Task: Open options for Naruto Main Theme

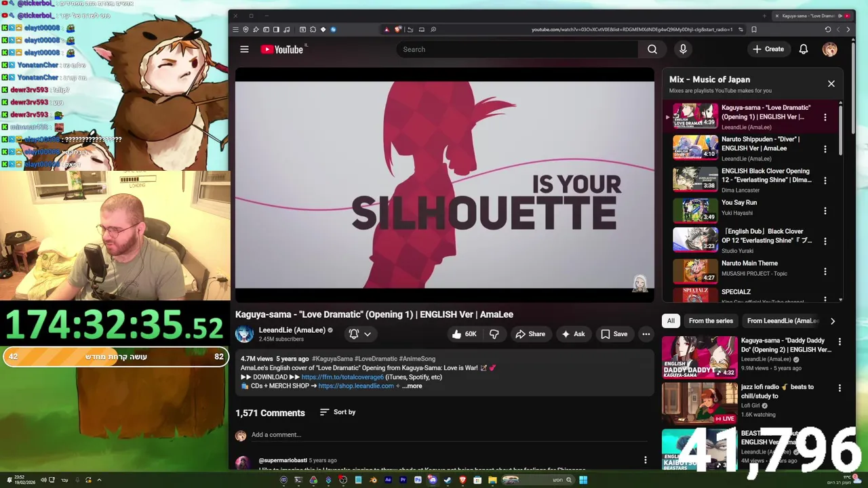Action: click(825, 271)
